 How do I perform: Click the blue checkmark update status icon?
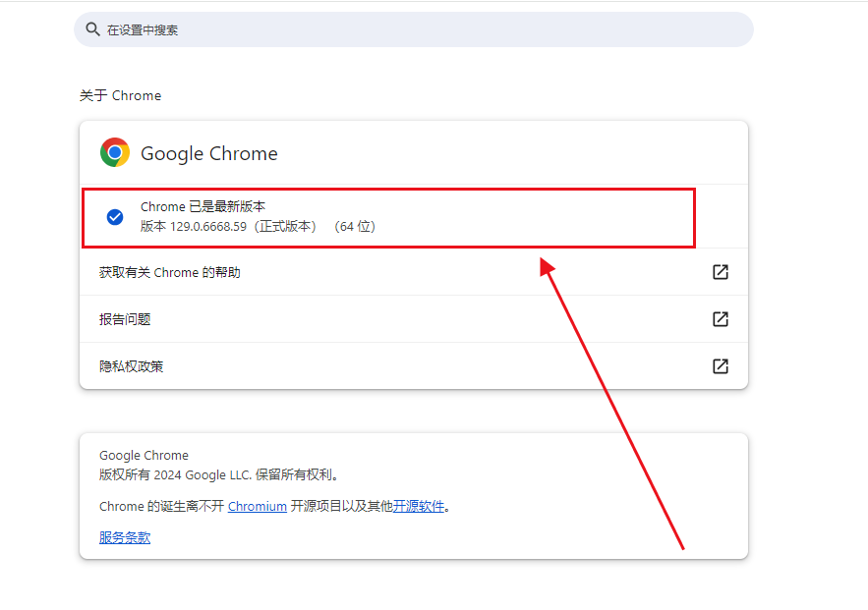point(115,217)
